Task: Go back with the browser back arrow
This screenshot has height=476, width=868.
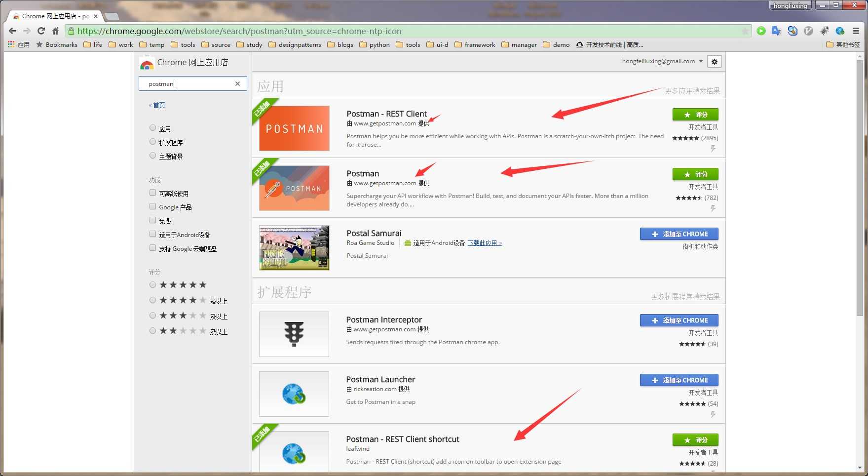Action: (x=13, y=31)
